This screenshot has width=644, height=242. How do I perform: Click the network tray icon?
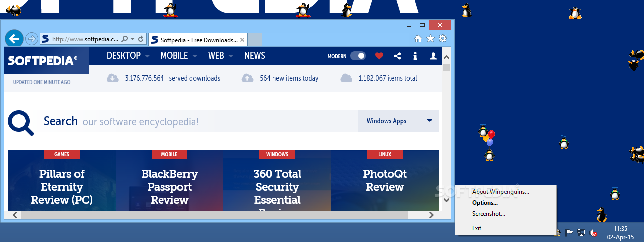coord(581,233)
